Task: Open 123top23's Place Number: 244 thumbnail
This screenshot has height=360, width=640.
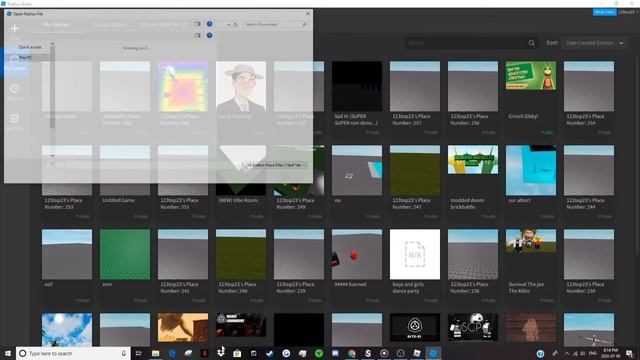Action: pyautogui.click(x=589, y=170)
